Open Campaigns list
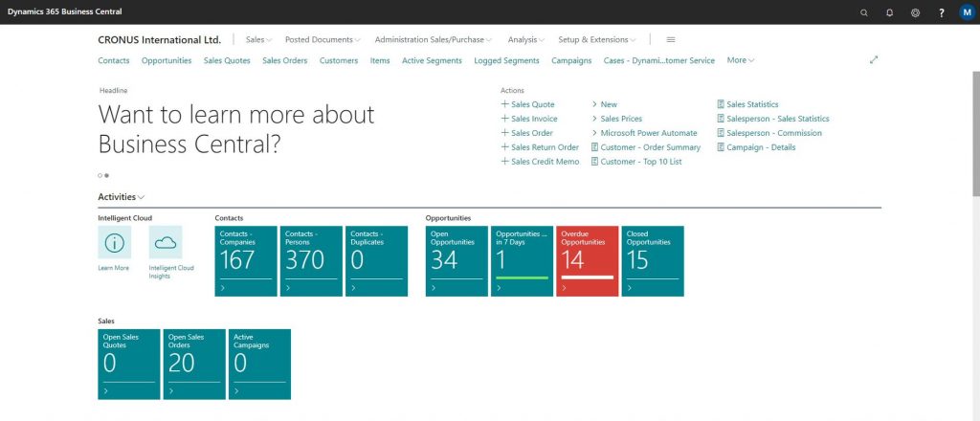This screenshot has width=980, height=421. pos(571,60)
